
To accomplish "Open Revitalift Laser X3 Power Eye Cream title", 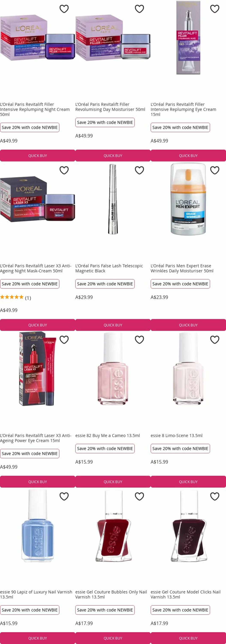I will click(36, 438).
